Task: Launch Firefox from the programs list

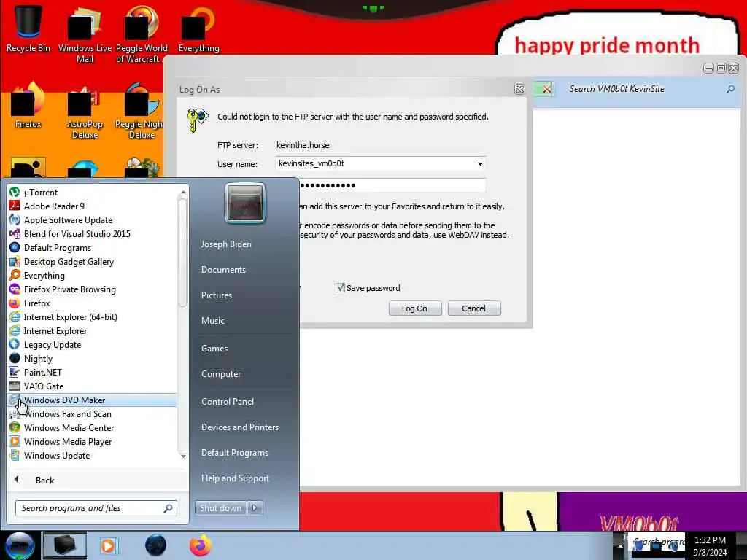Action: point(92,303)
